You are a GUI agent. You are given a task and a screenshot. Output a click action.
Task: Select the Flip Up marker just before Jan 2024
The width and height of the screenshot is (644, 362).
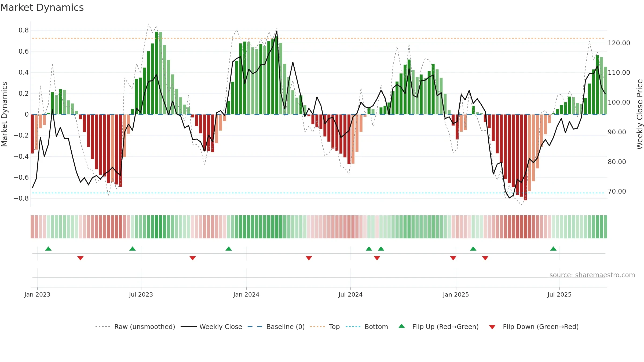pyautogui.click(x=229, y=249)
